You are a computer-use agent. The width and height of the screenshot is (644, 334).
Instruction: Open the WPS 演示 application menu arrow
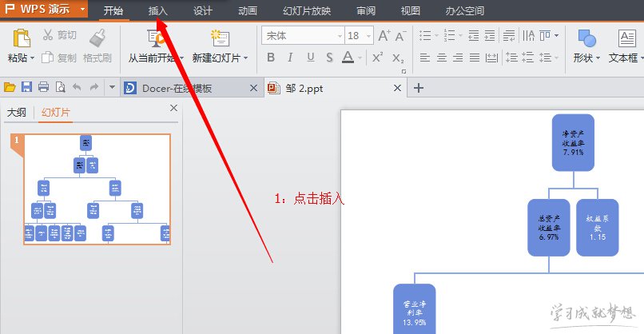click(82, 9)
